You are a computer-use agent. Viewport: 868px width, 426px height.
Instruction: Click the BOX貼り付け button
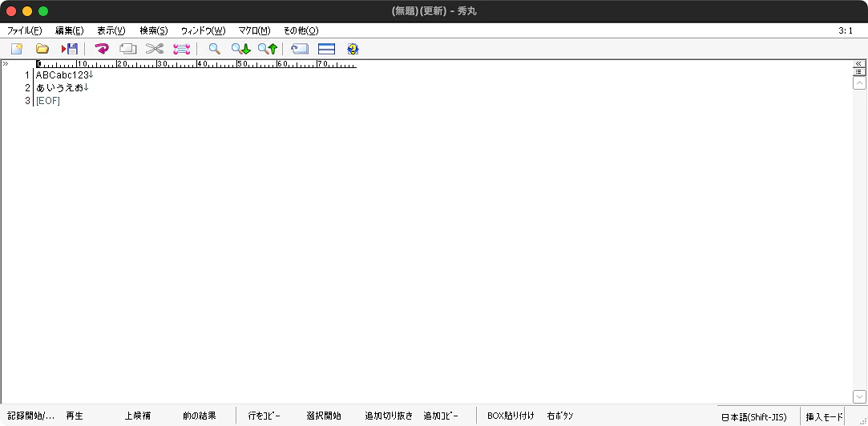[511, 416]
